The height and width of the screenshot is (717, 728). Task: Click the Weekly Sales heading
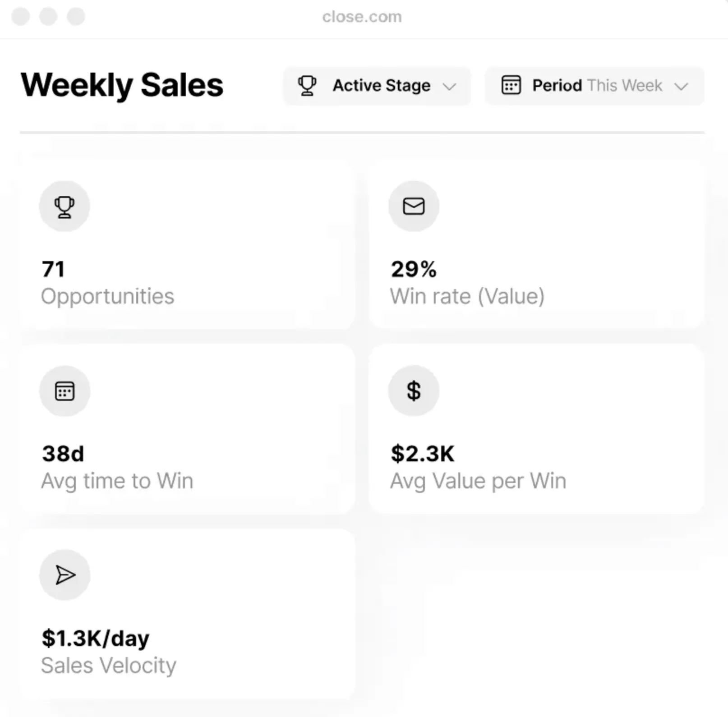point(122,85)
